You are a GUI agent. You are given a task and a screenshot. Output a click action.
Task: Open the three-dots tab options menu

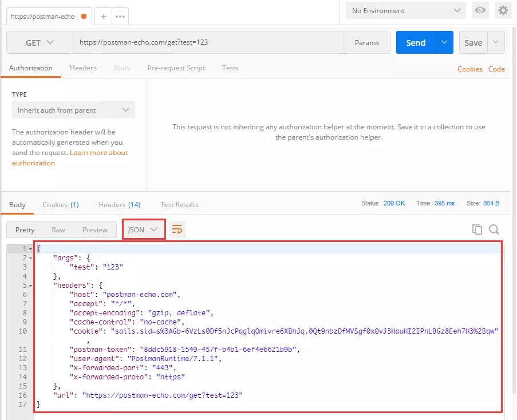(x=120, y=17)
